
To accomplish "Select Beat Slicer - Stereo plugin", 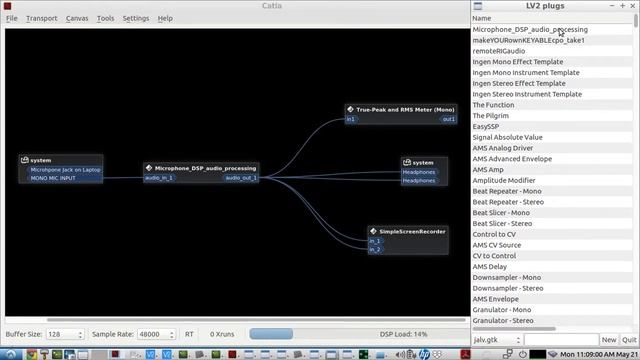I will coord(552,224).
